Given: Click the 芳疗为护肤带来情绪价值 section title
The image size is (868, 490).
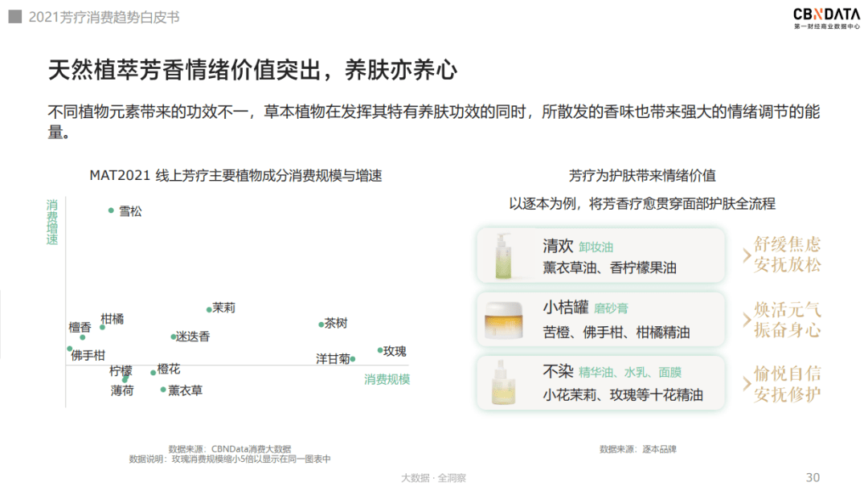Looking at the screenshot, I should (x=643, y=174).
